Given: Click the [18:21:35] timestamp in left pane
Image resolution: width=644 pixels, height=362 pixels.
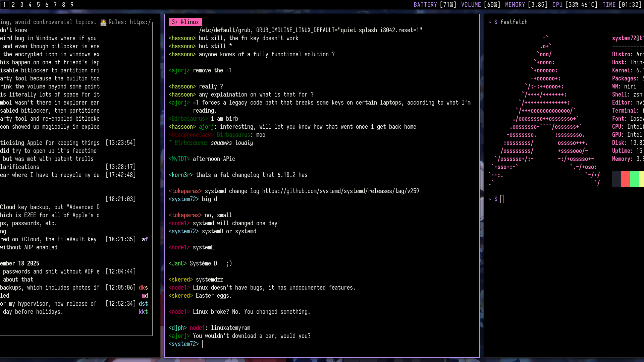Looking at the screenshot, I should coord(121,239).
